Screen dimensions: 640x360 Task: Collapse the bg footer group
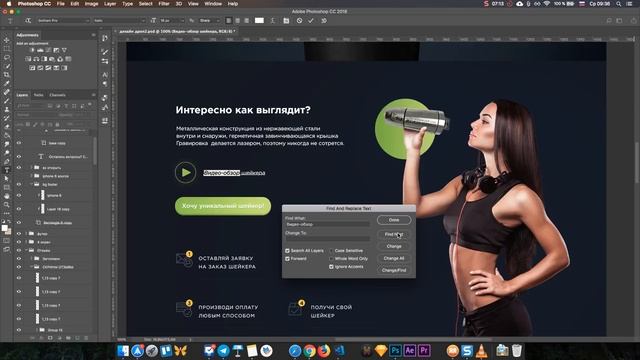coord(32,184)
